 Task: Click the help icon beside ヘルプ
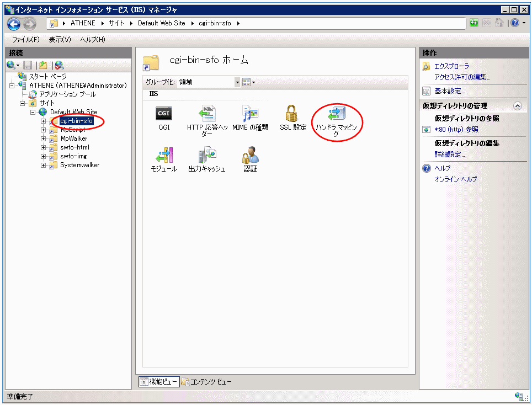tap(427, 168)
